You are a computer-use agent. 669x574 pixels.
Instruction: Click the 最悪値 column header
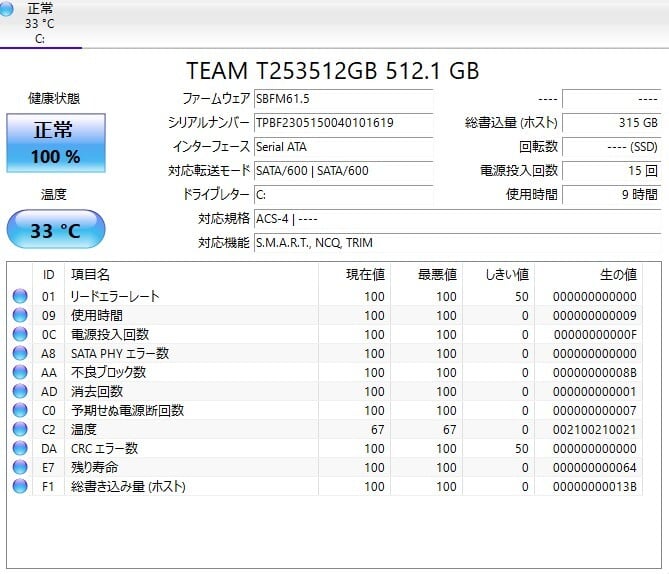point(427,274)
